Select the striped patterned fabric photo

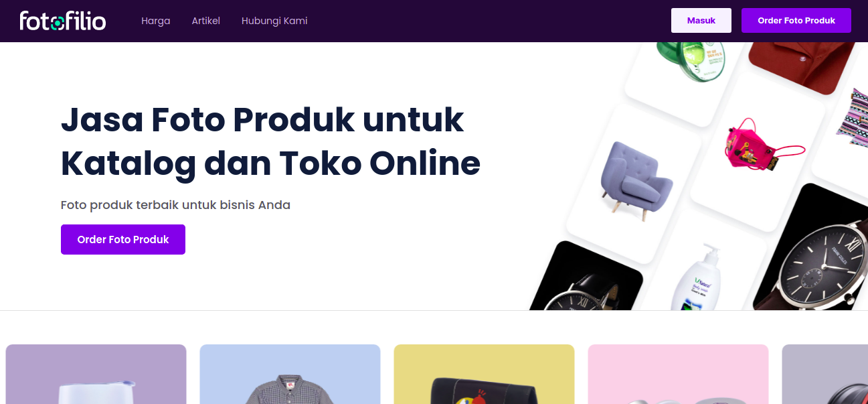coord(852,117)
